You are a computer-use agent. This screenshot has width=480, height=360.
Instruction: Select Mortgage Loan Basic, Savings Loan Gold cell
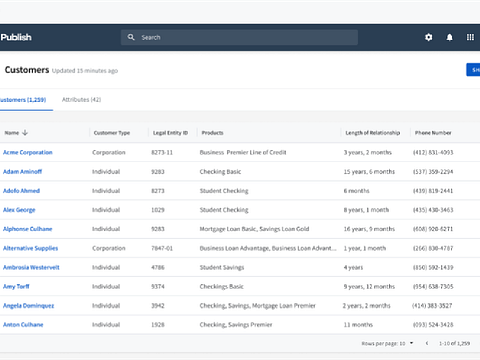254,229
